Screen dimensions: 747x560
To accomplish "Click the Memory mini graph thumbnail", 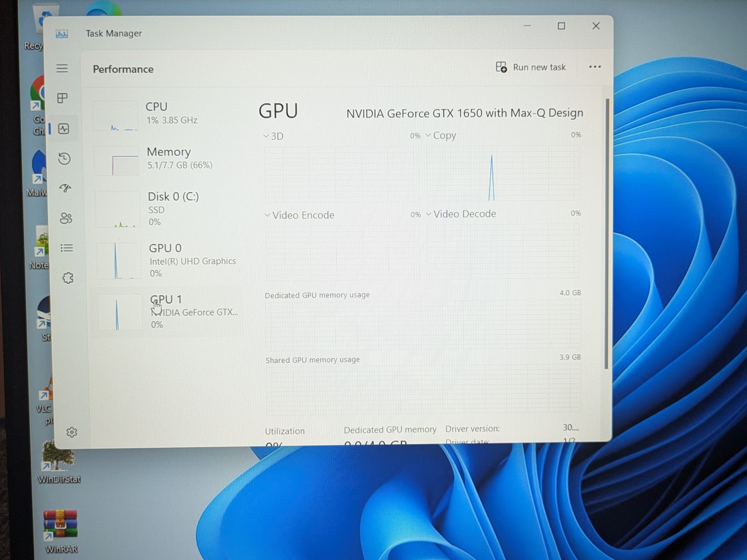I will [116, 161].
